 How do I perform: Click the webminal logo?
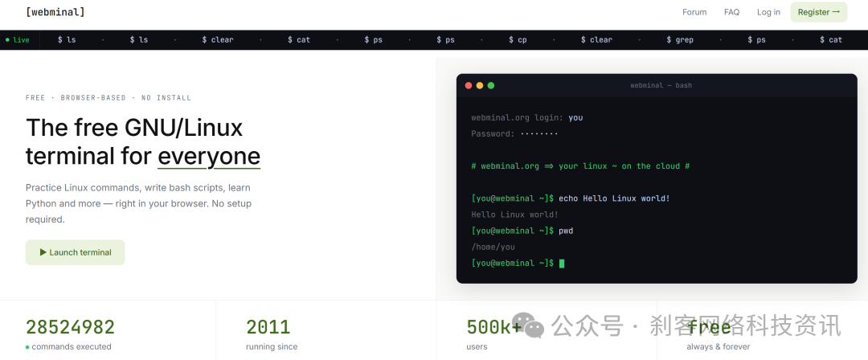(x=55, y=11)
